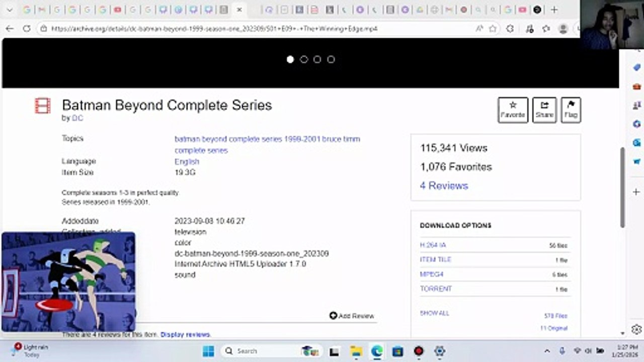
Task: Click the picture-in-picture cartoon video thumbnail
Action: (x=68, y=282)
